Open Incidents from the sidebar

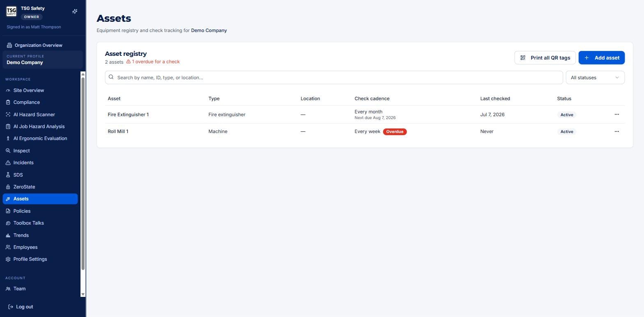tap(40, 163)
